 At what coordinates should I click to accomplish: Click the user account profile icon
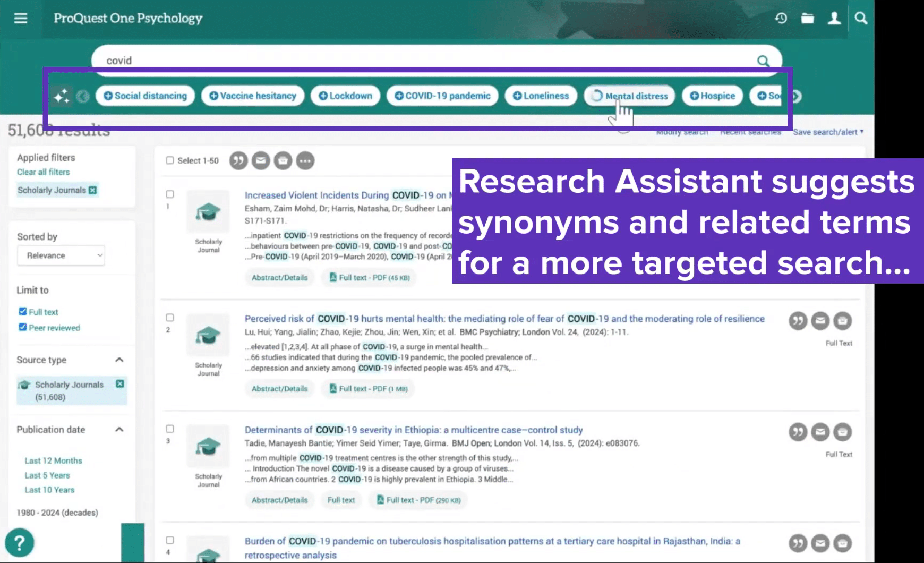pos(834,19)
